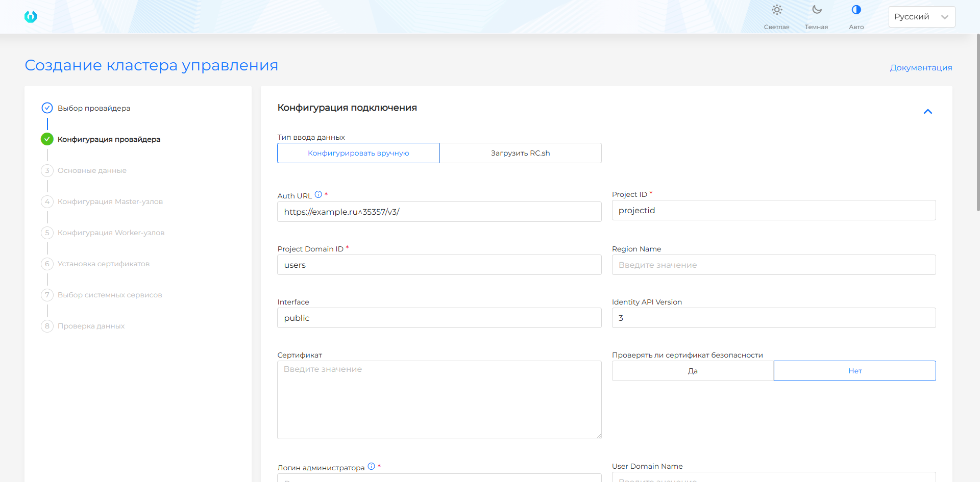This screenshot has height=482, width=980.
Task: Open the Документация link
Action: pyautogui.click(x=921, y=67)
